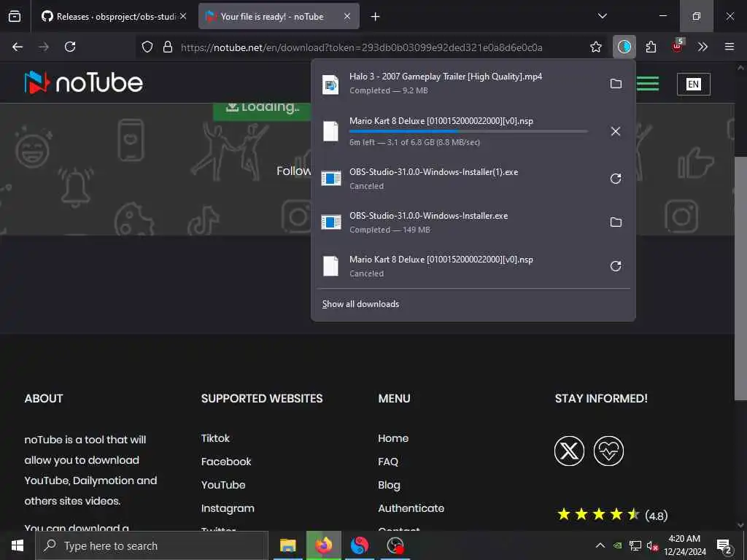View site security padlock info
The image size is (747, 560).
168,47
